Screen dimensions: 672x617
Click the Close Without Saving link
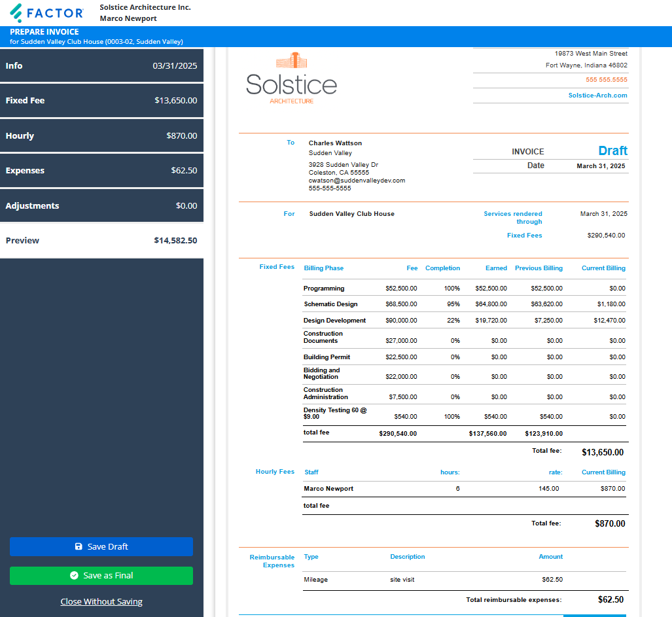pos(101,601)
